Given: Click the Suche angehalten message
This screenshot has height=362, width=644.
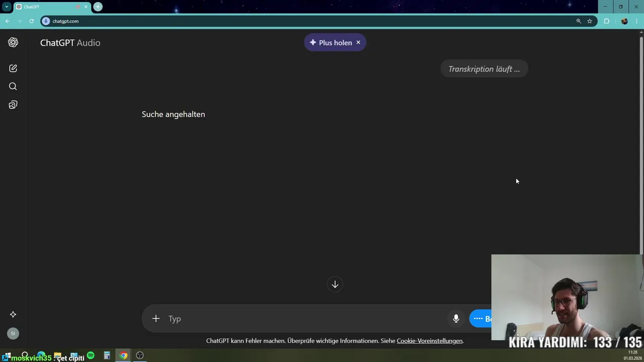Looking at the screenshot, I should [x=173, y=114].
